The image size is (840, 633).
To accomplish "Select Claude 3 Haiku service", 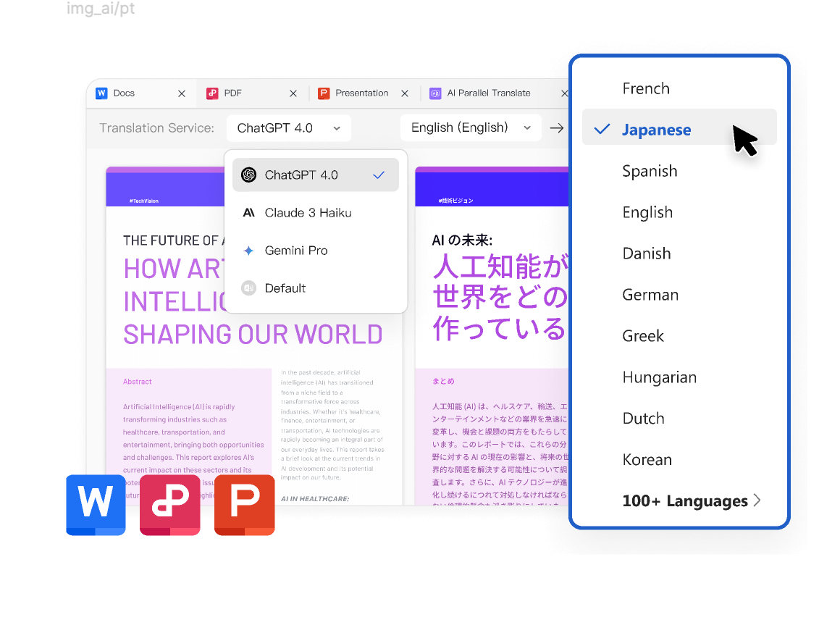I will [x=316, y=213].
